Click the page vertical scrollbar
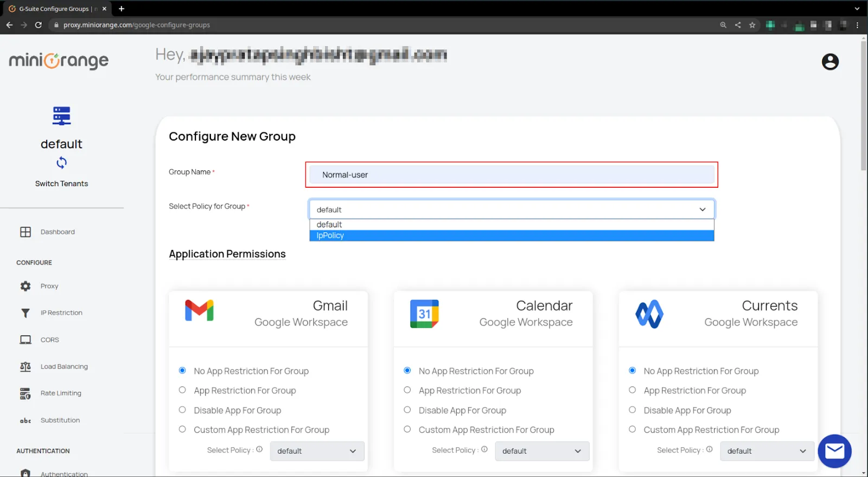This screenshot has width=868, height=477. tap(863, 105)
